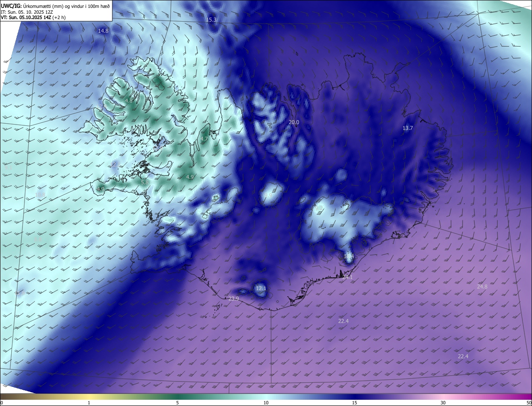Screen dimensions: 532x406
Task: Click the 5.8 value label
Action: pos(145,182)
